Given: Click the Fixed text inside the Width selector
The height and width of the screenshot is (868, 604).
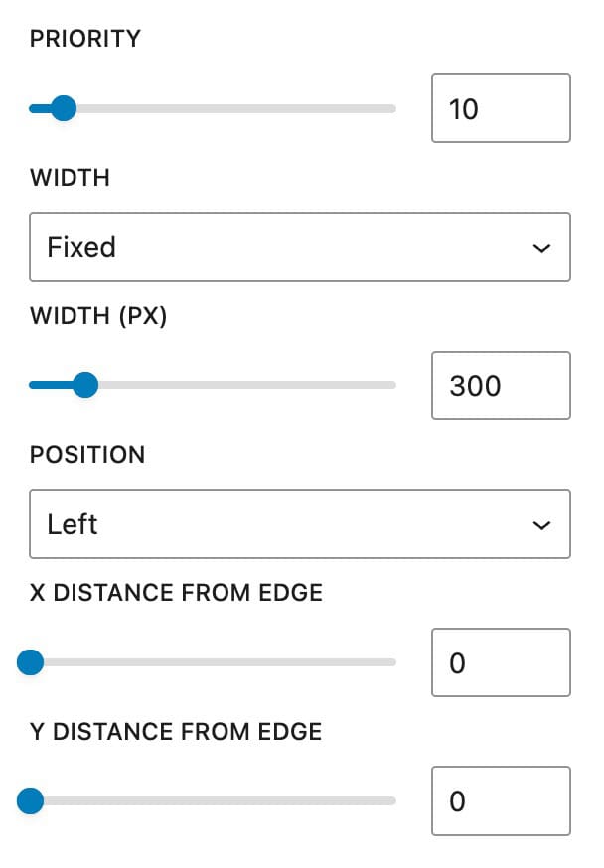Looking at the screenshot, I should pos(79,247).
